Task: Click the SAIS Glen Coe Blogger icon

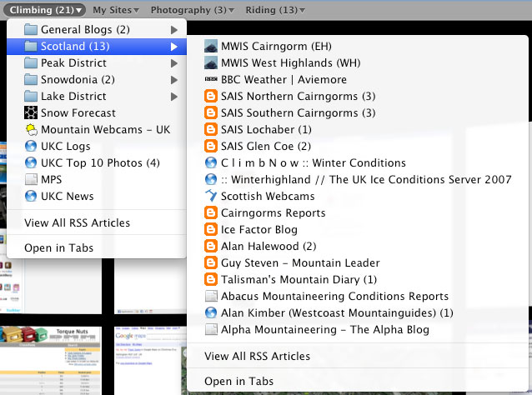Action: point(211,146)
